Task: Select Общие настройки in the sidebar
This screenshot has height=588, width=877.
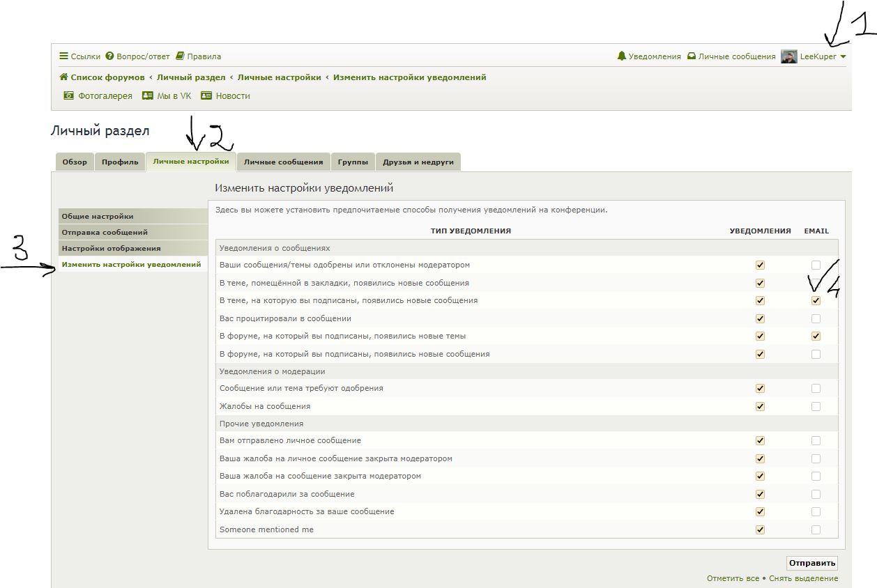Action: (x=98, y=217)
